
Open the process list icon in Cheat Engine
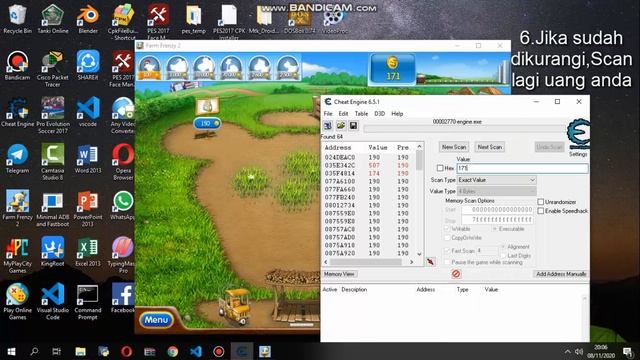click(328, 126)
